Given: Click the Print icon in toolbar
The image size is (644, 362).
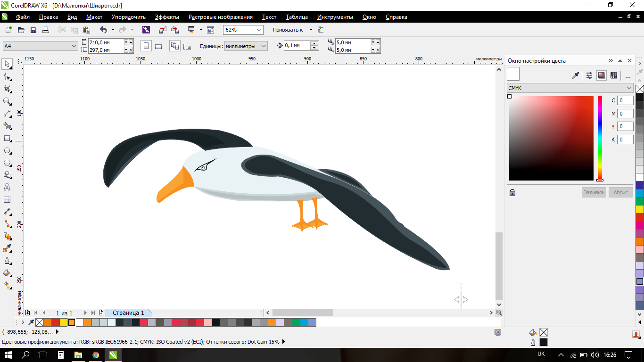Looking at the screenshot, I should [46, 30].
